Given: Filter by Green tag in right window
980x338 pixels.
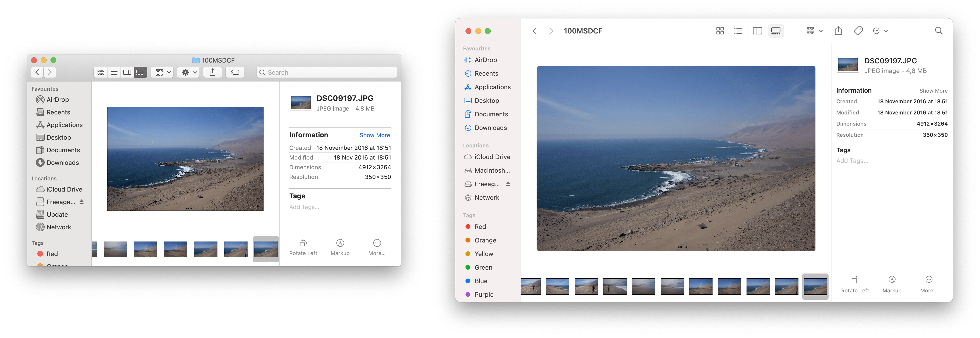Looking at the screenshot, I should pos(479,267).
